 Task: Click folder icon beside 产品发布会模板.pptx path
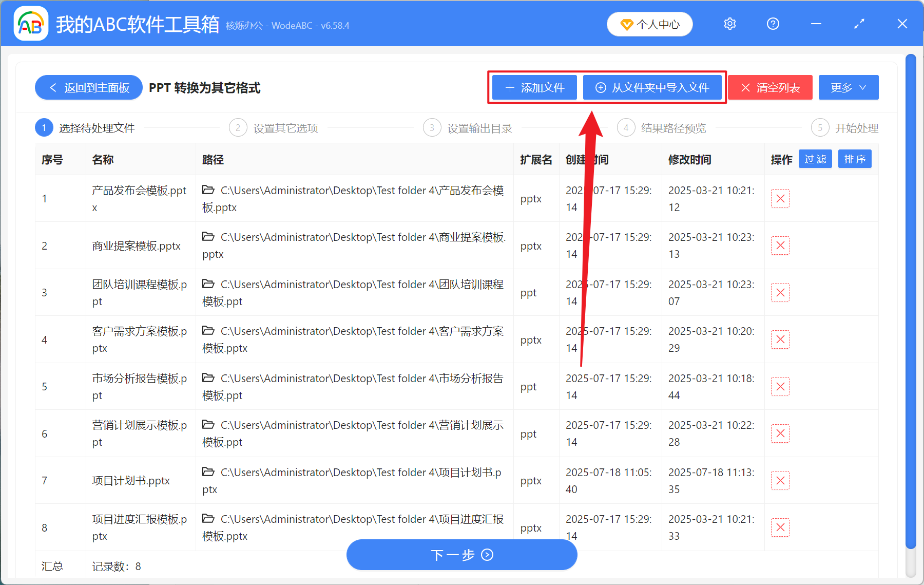208,190
